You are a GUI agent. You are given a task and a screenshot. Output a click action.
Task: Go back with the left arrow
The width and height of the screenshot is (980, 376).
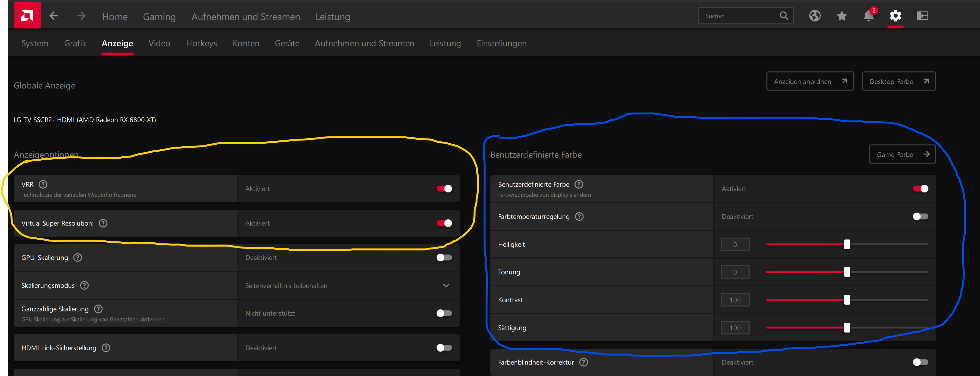(54, 16)
